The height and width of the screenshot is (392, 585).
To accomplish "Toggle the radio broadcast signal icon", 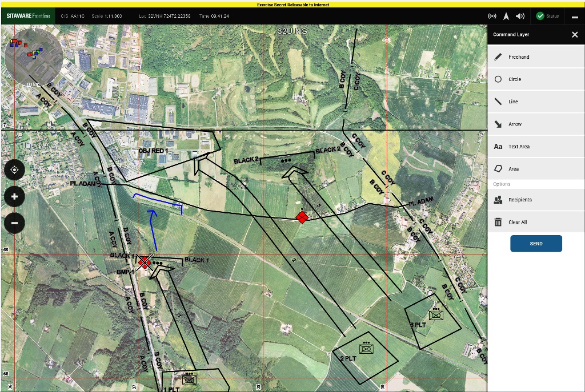I will point(492,16).
